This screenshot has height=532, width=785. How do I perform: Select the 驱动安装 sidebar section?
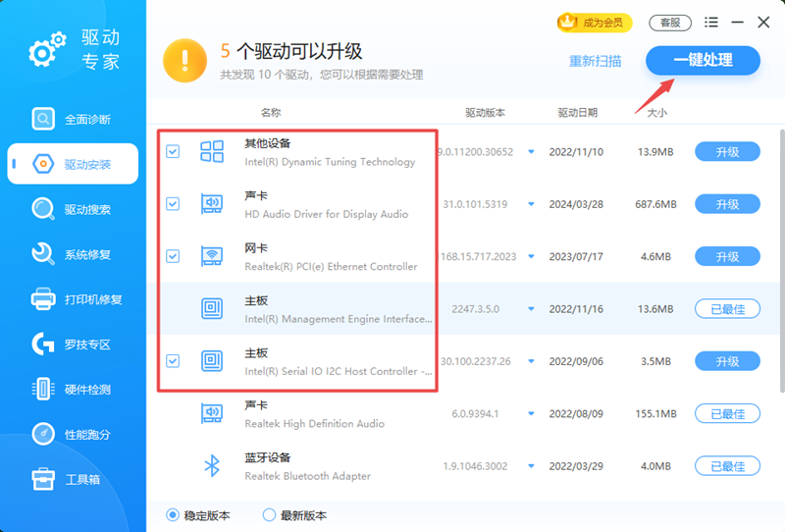73,164
